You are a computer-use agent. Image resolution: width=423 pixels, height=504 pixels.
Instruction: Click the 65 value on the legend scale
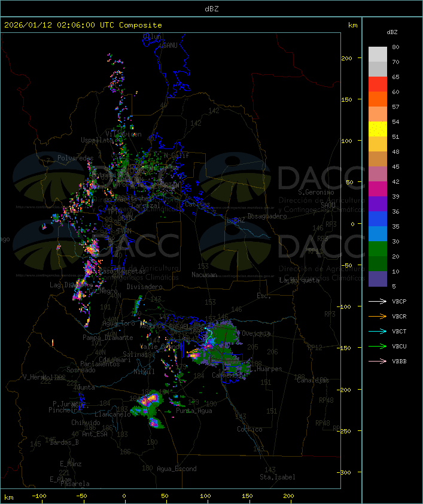click(395, 77)
